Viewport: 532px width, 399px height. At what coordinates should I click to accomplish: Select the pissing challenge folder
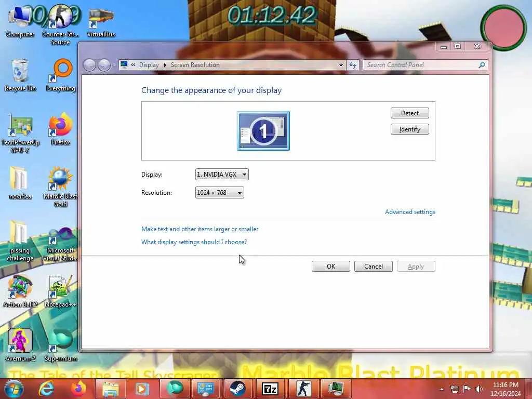pyautogui.click(x=20, y=242)
